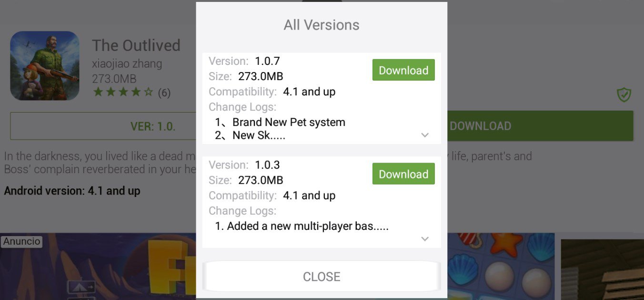Tap The Outlived title text

point(136,45)
